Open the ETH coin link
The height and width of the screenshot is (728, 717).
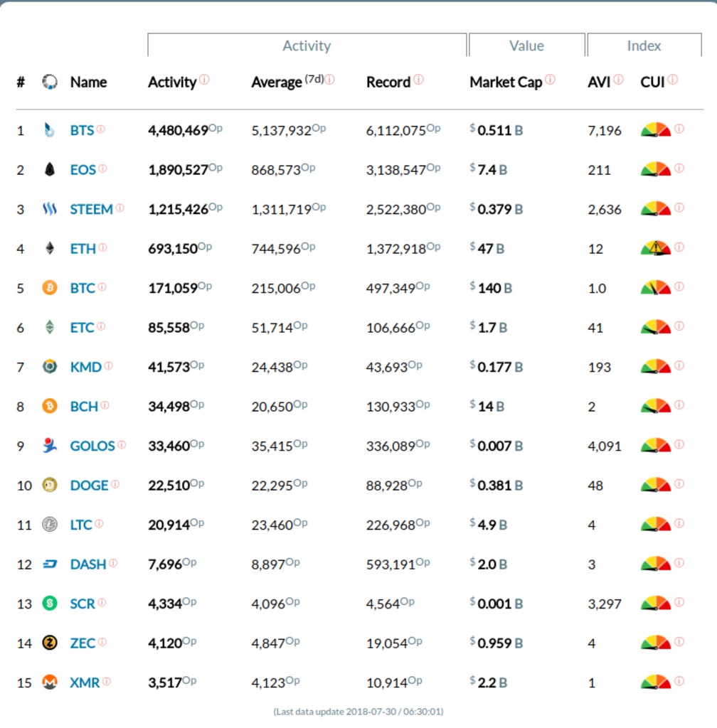(x=83, y=249)
